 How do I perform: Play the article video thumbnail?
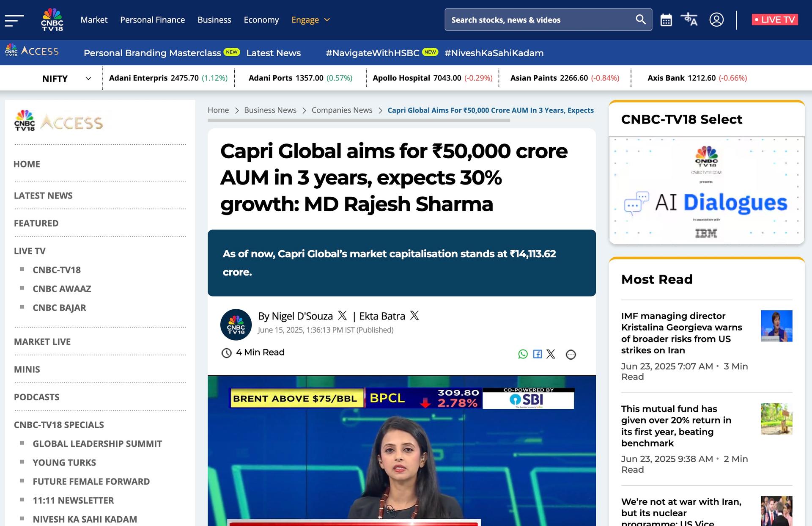pyautogui.click(x=402, y=451)
